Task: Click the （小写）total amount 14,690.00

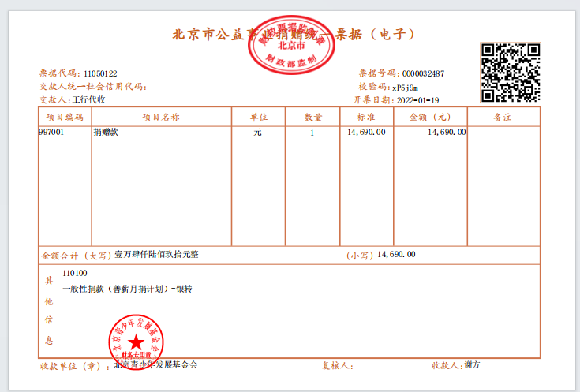Action: pyautogui.click(x=396, y=255)
